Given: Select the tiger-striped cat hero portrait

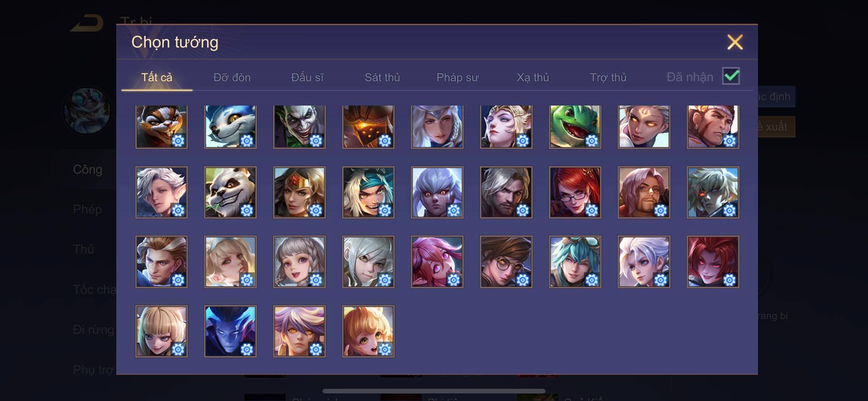Looking at the screenshot, I should tap(161, 127).
